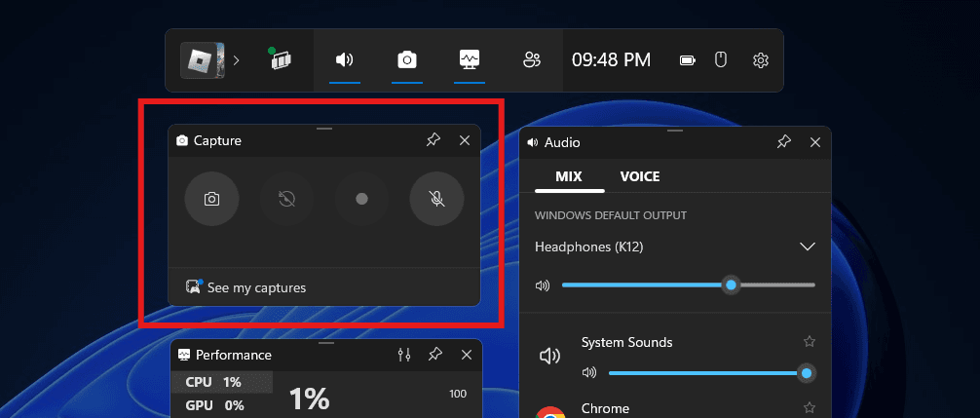Open Performance options sliders icon

click(x=404, y=355)
